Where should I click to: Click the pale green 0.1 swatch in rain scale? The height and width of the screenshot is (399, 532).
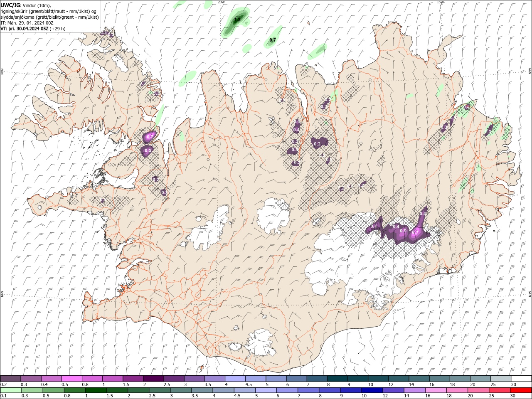(x=11, y=390)
